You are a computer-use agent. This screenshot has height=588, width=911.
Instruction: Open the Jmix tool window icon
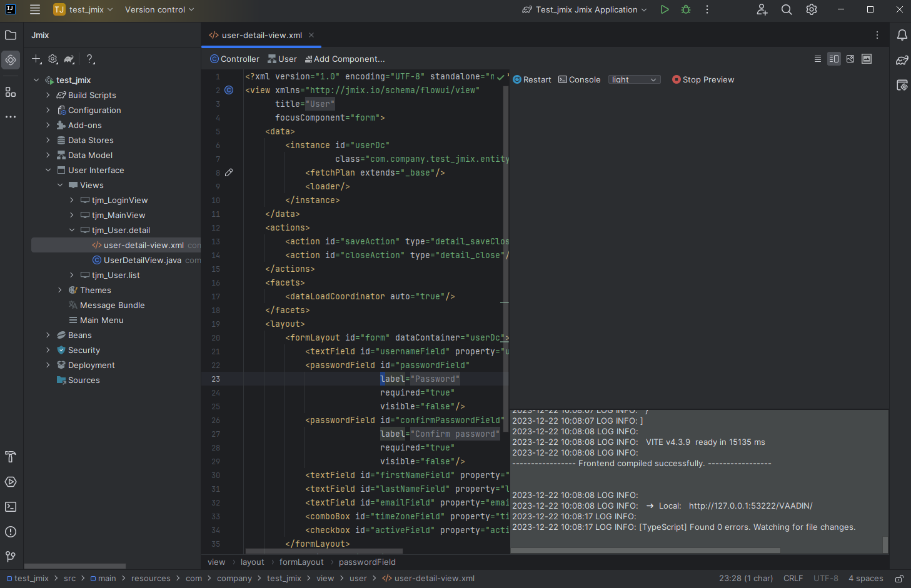[x=11, y=60]
